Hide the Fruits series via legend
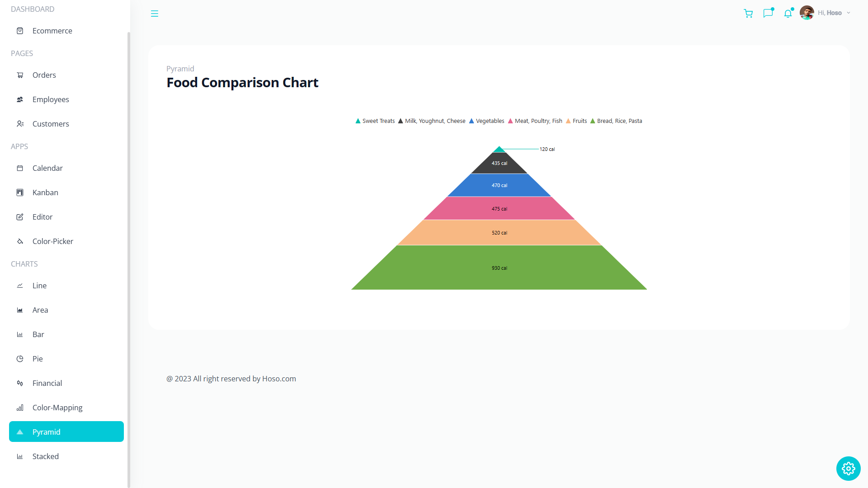This screenshot has width=868, height=488. click(576, 121)
